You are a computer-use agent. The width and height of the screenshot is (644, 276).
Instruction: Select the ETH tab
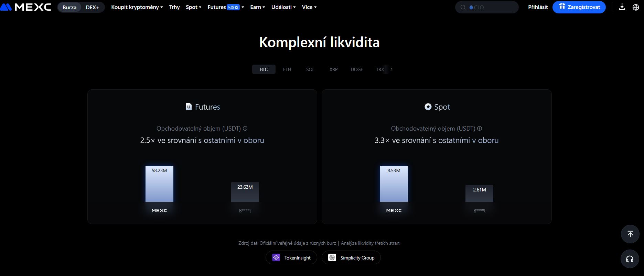pos(287,69)
